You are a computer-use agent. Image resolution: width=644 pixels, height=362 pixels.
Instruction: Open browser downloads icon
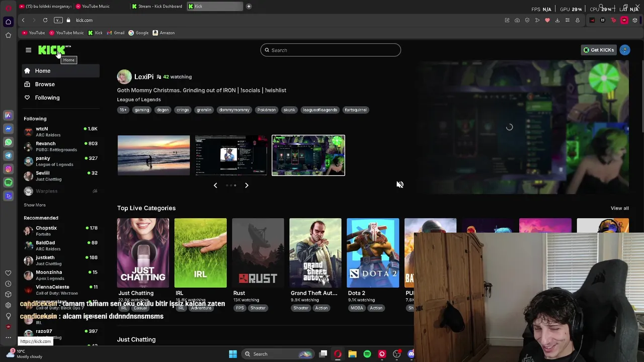pyautogui.click(x=557, y=20)
